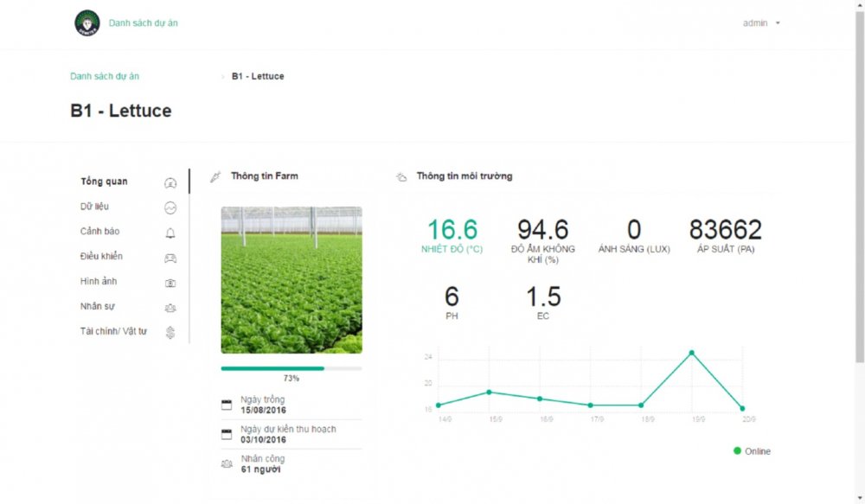865x504 pixels.
Task: Go to Danh sách dự án breadcrumb
Action: coord(105,76)
